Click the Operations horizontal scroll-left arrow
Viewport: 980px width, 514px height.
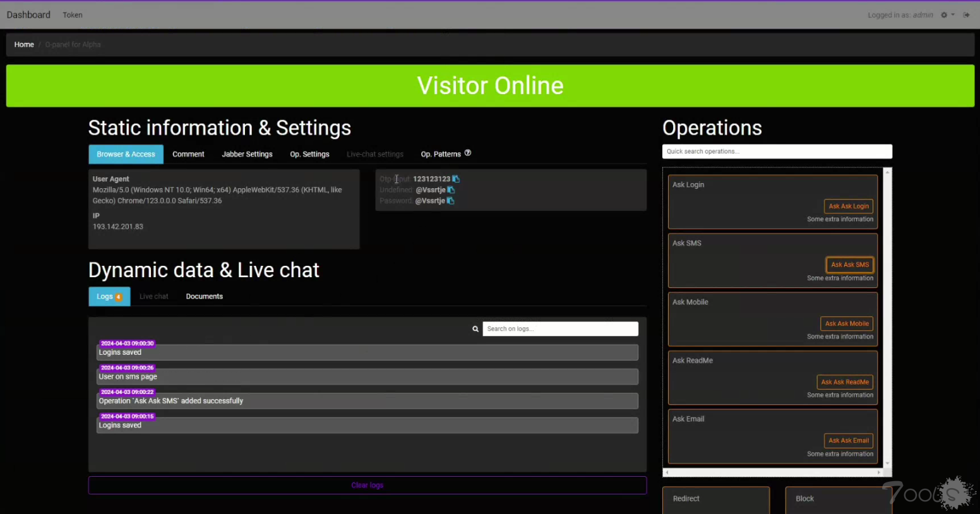tap(667, 472)
